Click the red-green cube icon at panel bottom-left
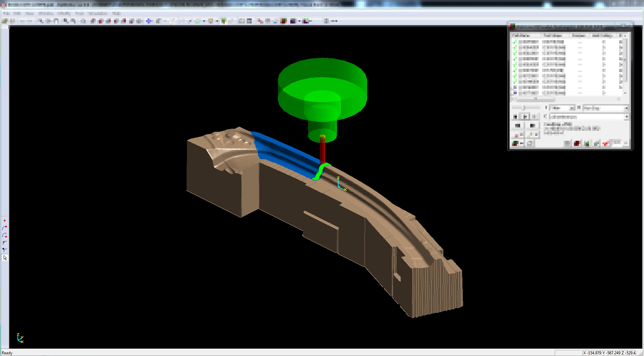The image size is (644, 356). 515,143
